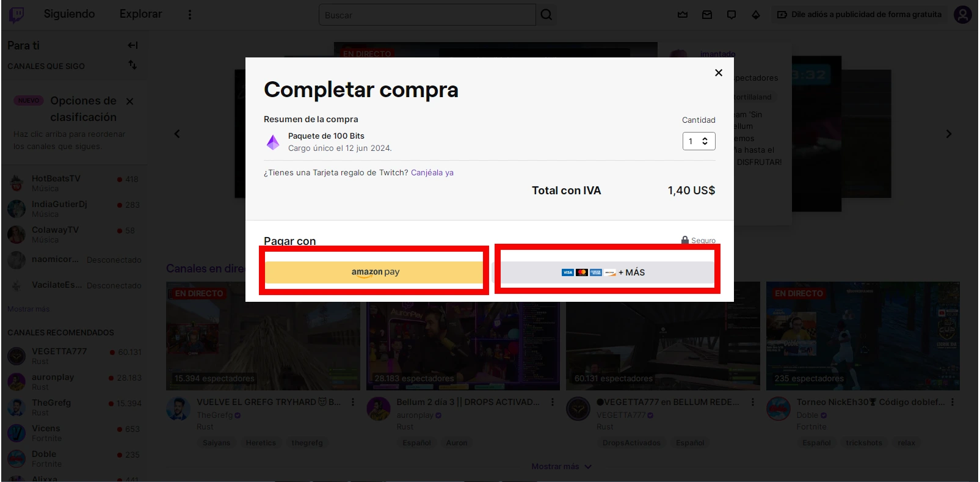Go to the Siguiendo tab
Viewport: 980px width, 482px height.
[x=69, y=14]
